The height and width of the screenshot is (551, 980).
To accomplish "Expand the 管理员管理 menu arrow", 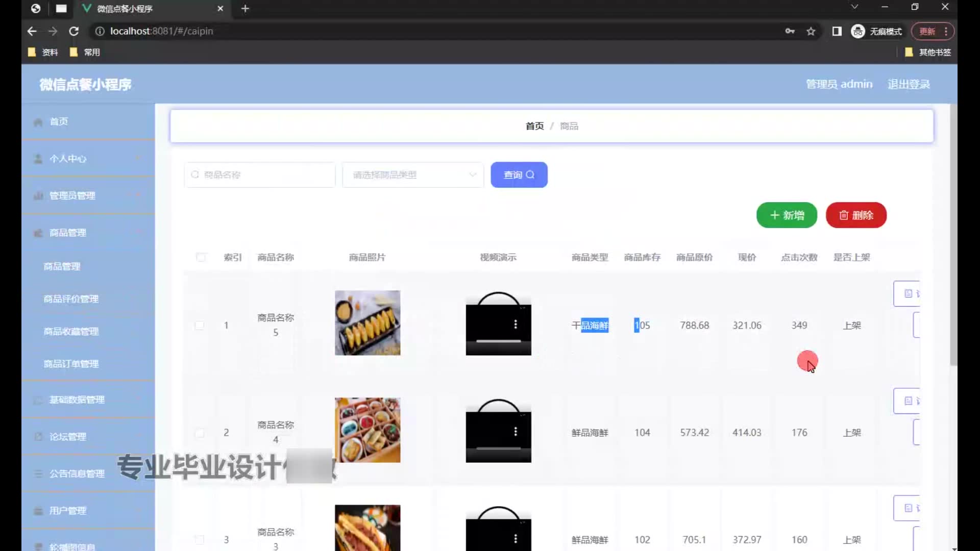I will [x=138, y=196].
